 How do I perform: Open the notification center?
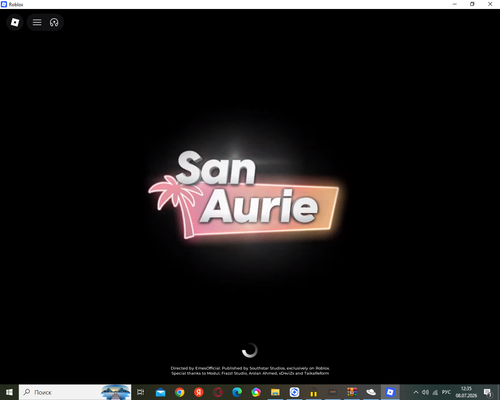tap(488, 392)
